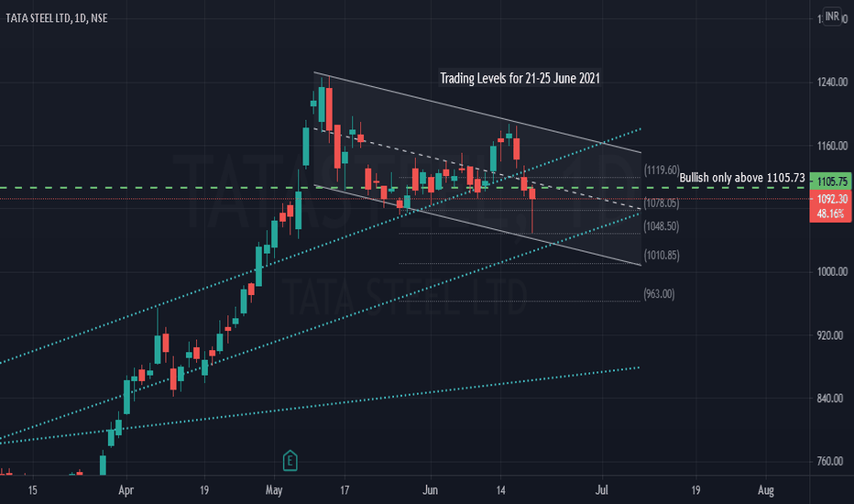Click the TATA STEEL LTD symbol title
The width and height of the screenshot is (854, 504).
(57, 18)
